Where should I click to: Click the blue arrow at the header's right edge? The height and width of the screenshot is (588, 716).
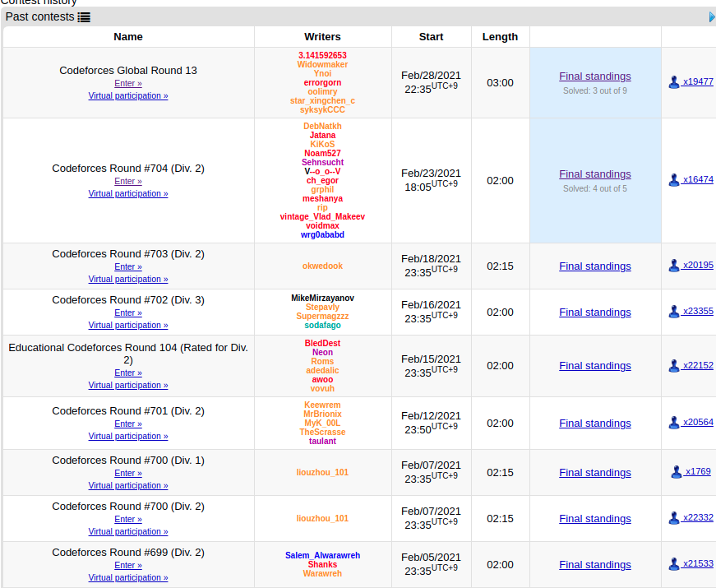click(713, 17)
